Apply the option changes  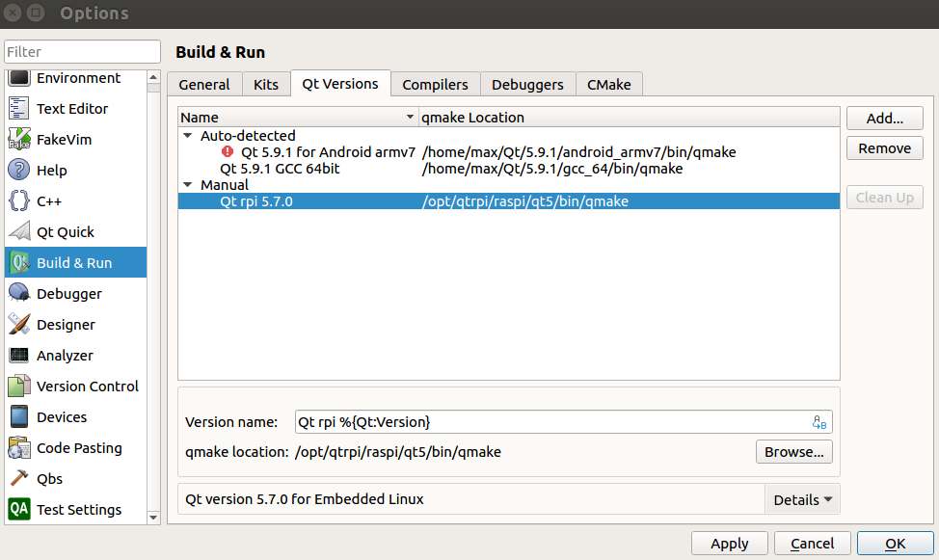(x=730, y=544)
